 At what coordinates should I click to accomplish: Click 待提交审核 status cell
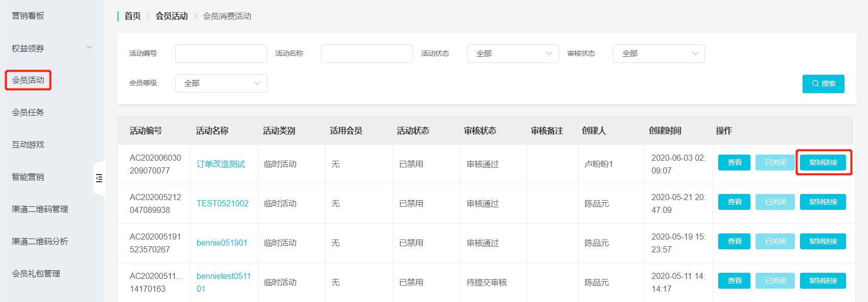[487, 283]
